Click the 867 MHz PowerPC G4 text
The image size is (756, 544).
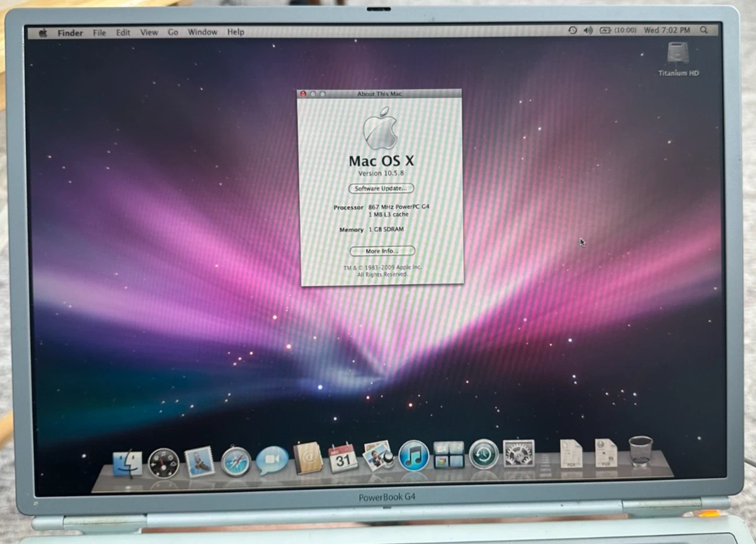[x=399, y=207]
